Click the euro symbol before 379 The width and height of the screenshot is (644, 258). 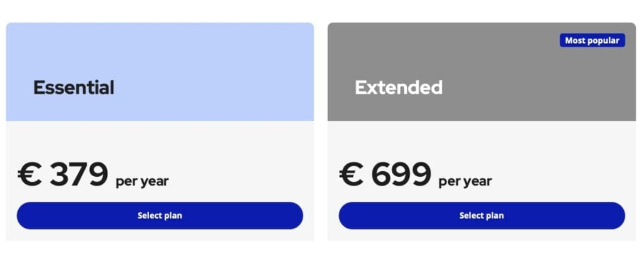[30, 175]
